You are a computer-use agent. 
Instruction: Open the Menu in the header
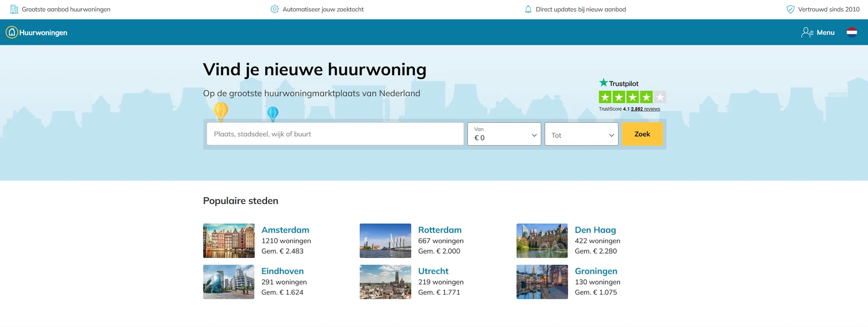click(825, 32)
